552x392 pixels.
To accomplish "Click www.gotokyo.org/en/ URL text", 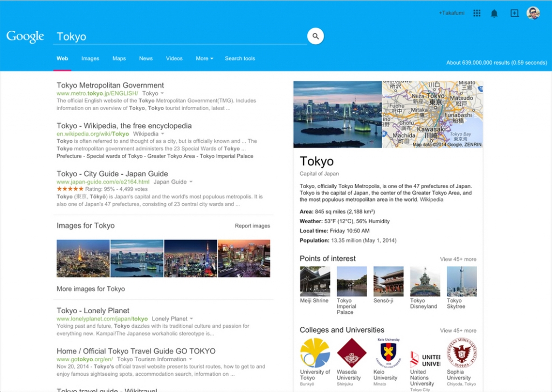I will 85,359.
